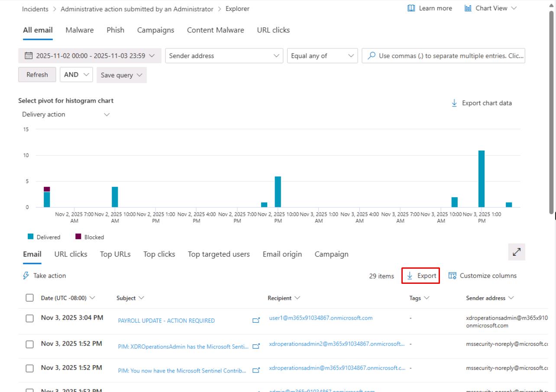Open Chart View via its chart icon

[x=468, y=8]
